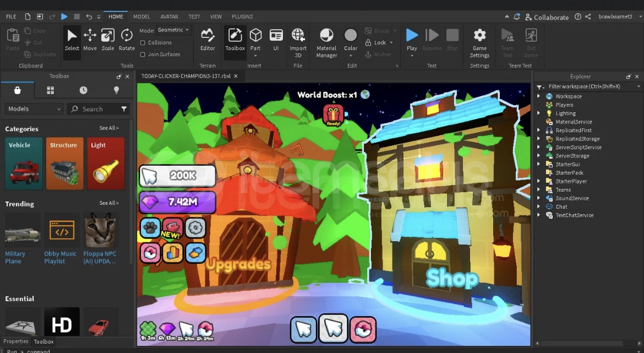644x353 pixels.
Task: Pick the Scale tool
Action: pos(108,40)
